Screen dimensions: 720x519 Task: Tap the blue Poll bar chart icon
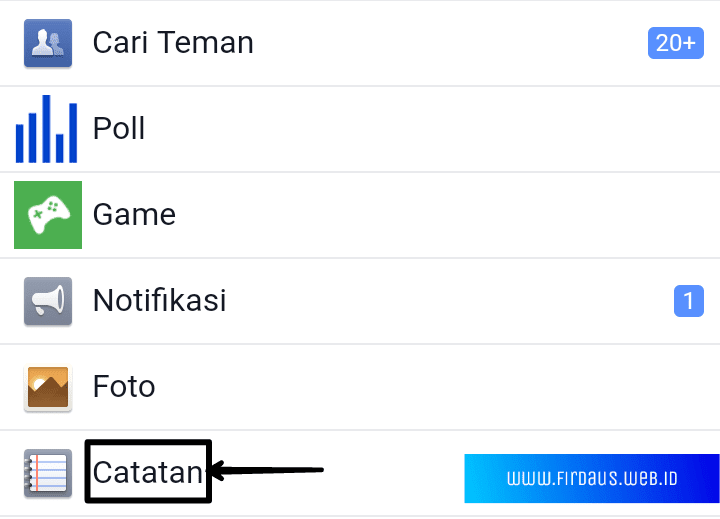click(47, 128)
